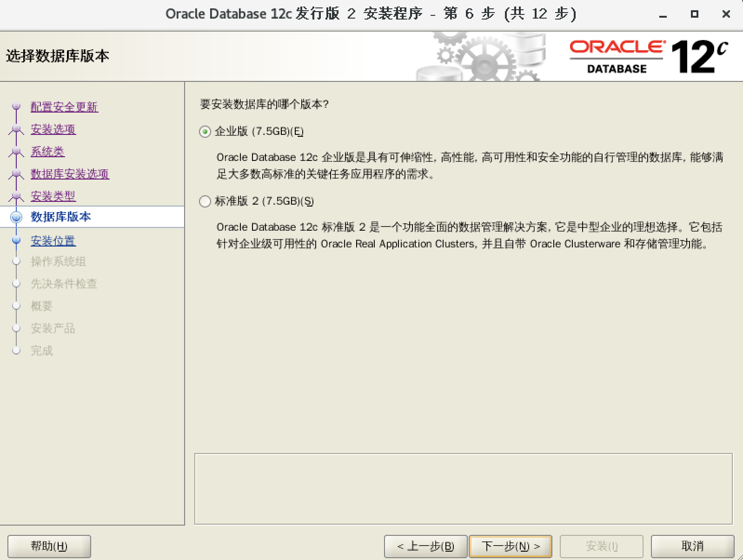Close the Oracle installer window
Image resolution: width=743 pixels, height=560 pixels.
click(x=726, y=14)
